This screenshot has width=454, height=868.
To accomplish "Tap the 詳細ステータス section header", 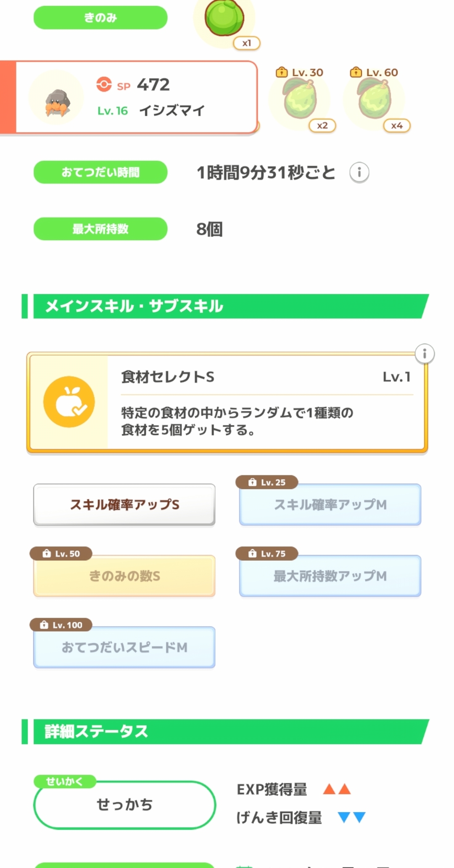I will click(227, 732).
